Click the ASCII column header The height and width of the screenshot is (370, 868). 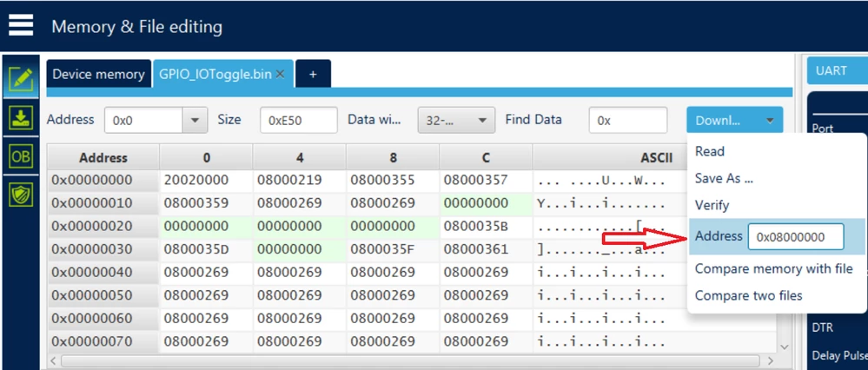[656, 157]
